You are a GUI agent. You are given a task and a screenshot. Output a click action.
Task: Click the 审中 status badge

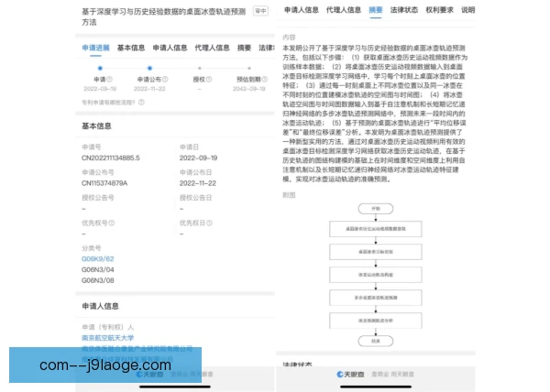click(260, 11)
